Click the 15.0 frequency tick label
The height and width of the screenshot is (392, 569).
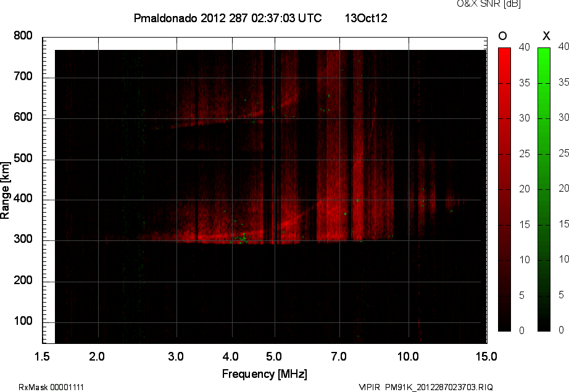click(x=486, y=356)
